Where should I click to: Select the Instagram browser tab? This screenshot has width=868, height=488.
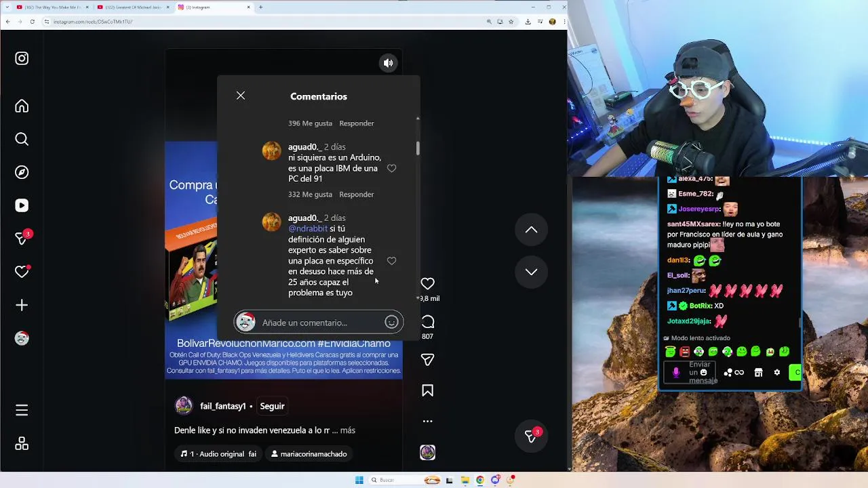[214, 7]
